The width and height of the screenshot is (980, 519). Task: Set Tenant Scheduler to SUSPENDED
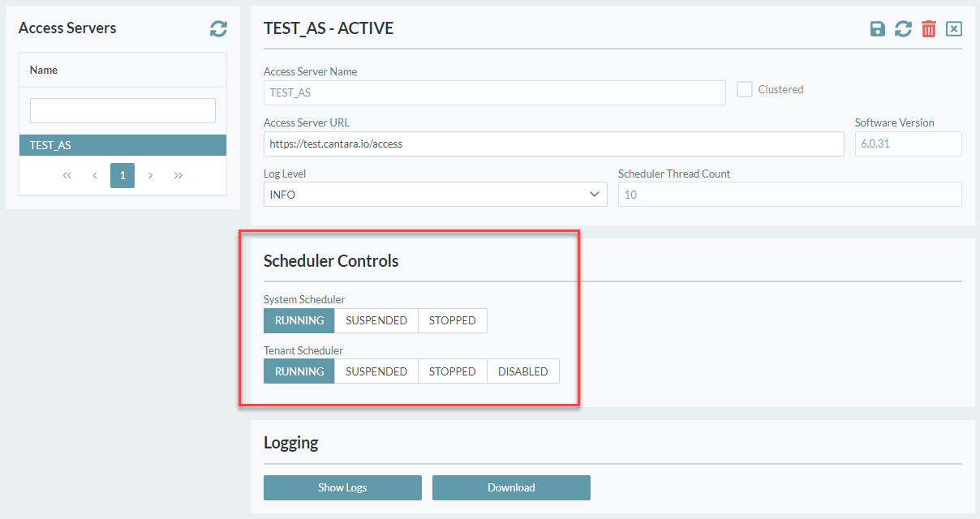click(376, 371)
